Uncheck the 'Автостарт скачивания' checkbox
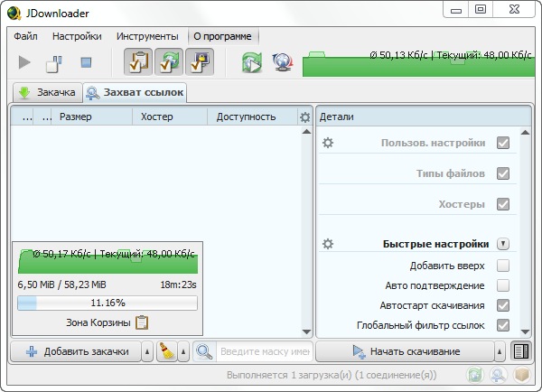 [503, 305]
